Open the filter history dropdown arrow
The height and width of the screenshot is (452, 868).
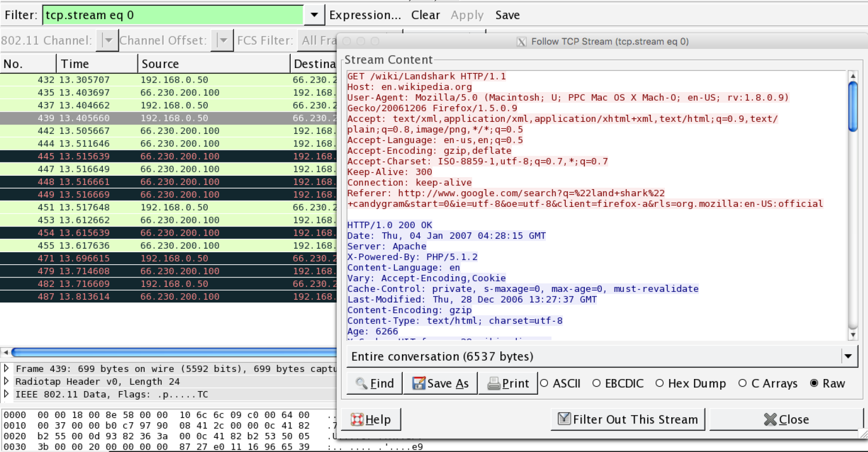click(314, 15)
